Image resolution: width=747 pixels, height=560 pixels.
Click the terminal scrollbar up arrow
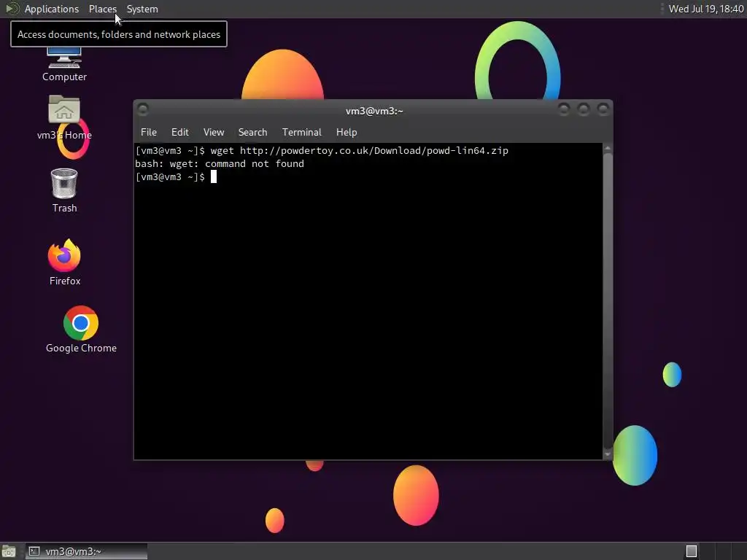[x=608, y=149]
